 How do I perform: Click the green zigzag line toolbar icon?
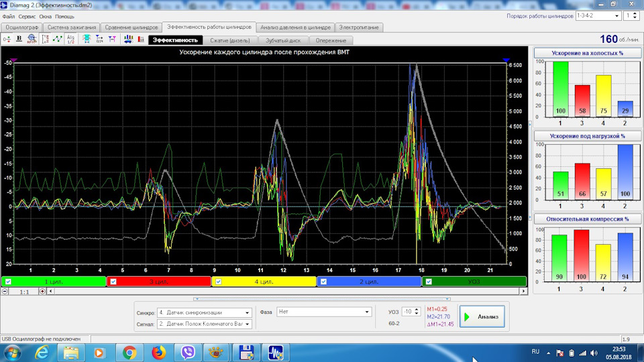pos(58,40)
